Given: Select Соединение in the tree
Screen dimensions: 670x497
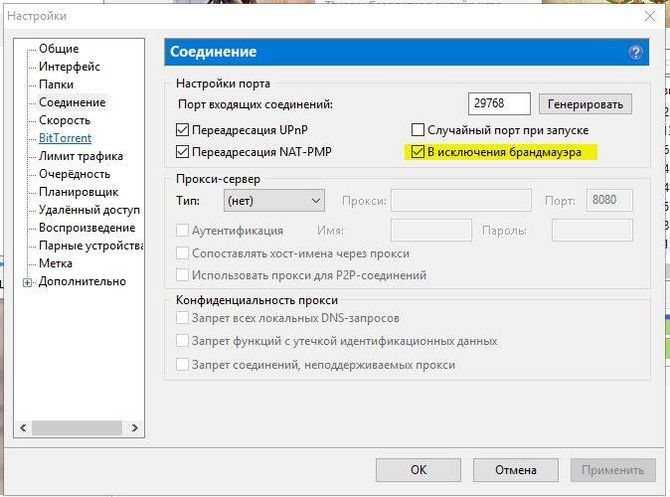Looking at the screenshot, I should [72, 103].
